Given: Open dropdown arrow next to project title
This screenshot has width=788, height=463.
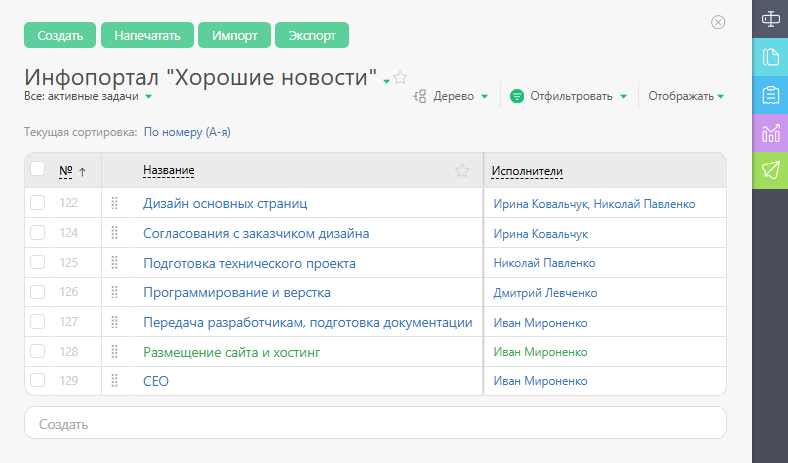Looking at the screenshot, I should pos(386,81).
